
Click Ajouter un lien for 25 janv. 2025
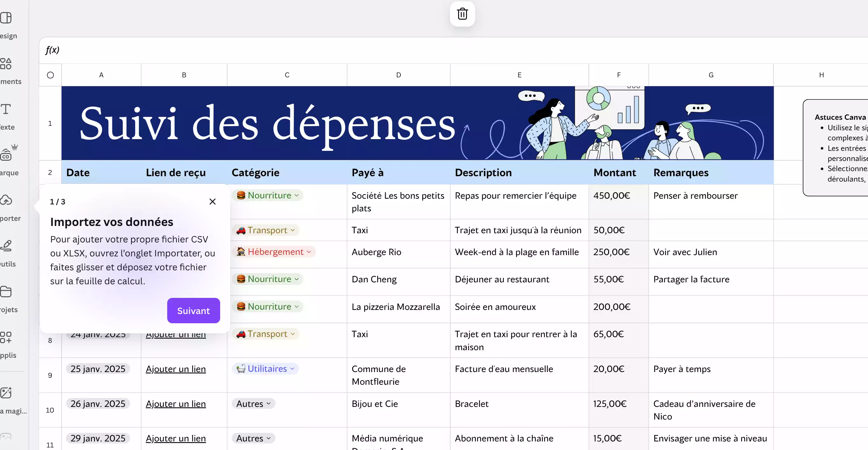click(x=175, y=369)
